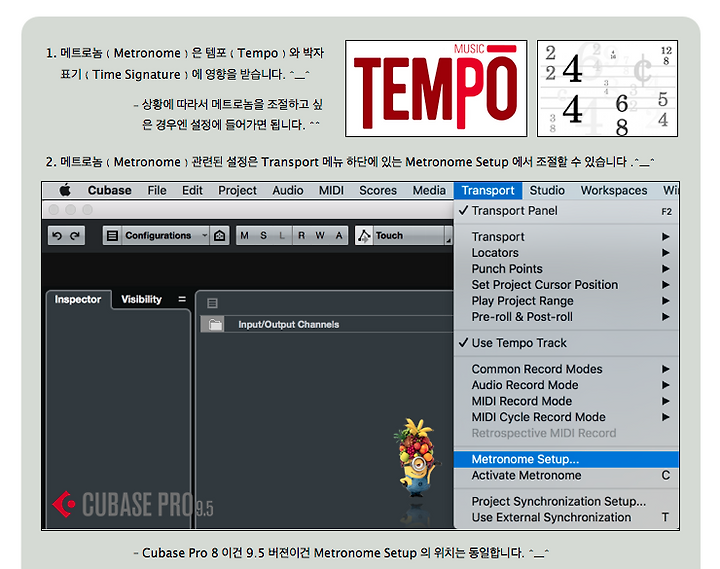Open the Input/Output Channels folder

pos(215,325)
